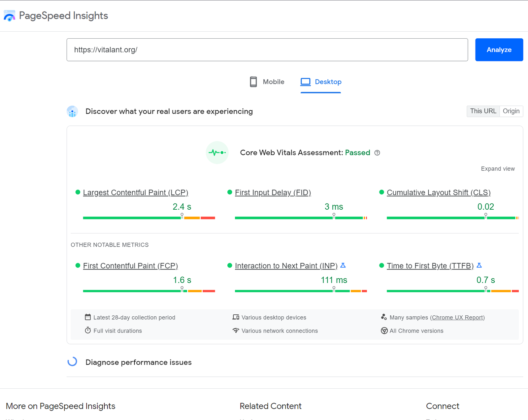Click the desktop laptop icon
Image resolution: width=528 pixels, height=420 pixels.
point(305,82)
